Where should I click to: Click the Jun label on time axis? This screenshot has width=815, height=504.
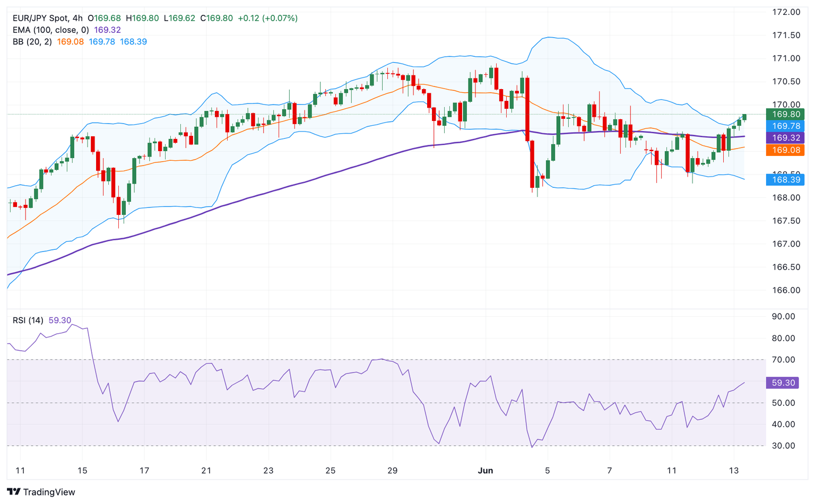[x=485, y=471]
